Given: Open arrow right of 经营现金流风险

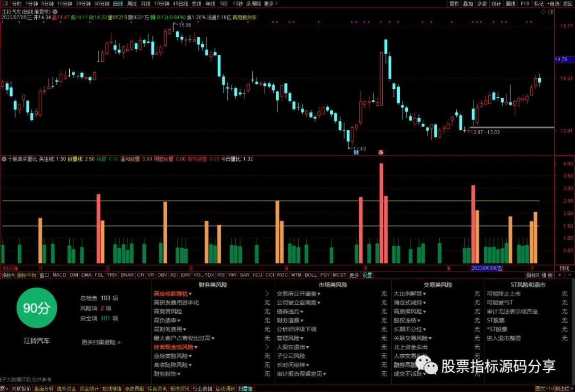Looking at the screenshot, I should coord(267,347).
